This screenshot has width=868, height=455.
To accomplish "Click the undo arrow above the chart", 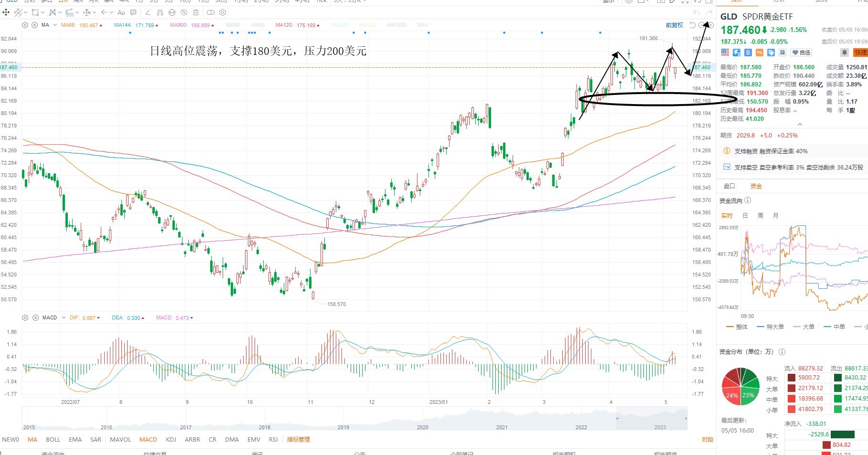I will point(697,12).
